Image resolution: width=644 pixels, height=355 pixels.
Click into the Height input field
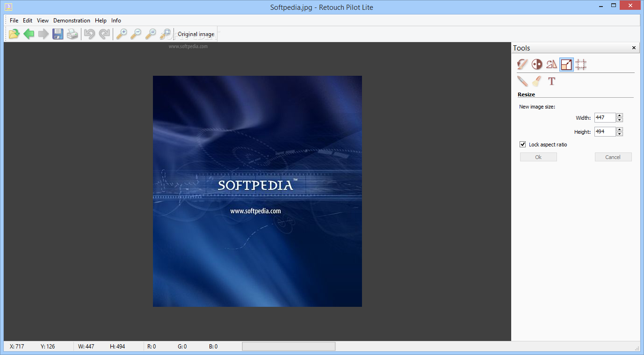[605, 132]
